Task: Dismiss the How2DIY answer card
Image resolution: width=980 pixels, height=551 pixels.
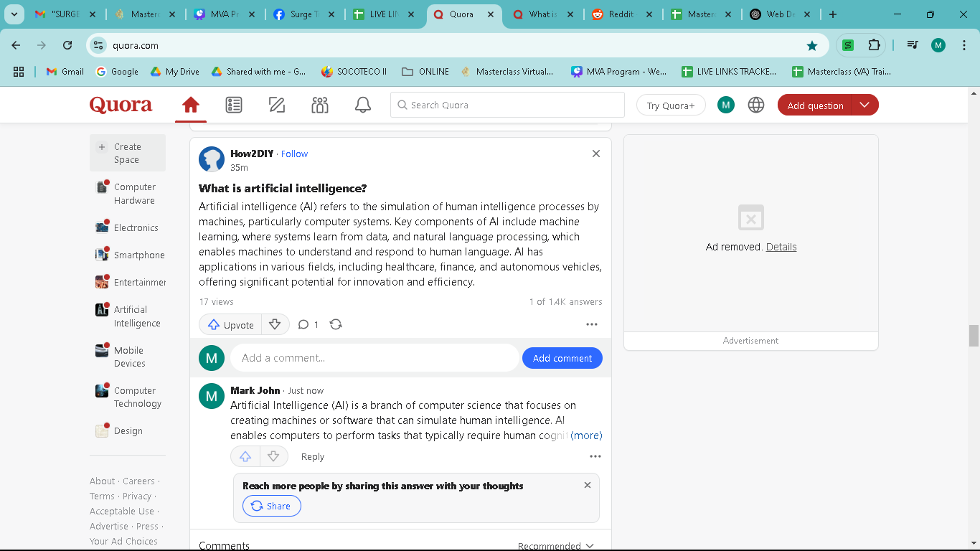Action: click(x=596, y=154)
